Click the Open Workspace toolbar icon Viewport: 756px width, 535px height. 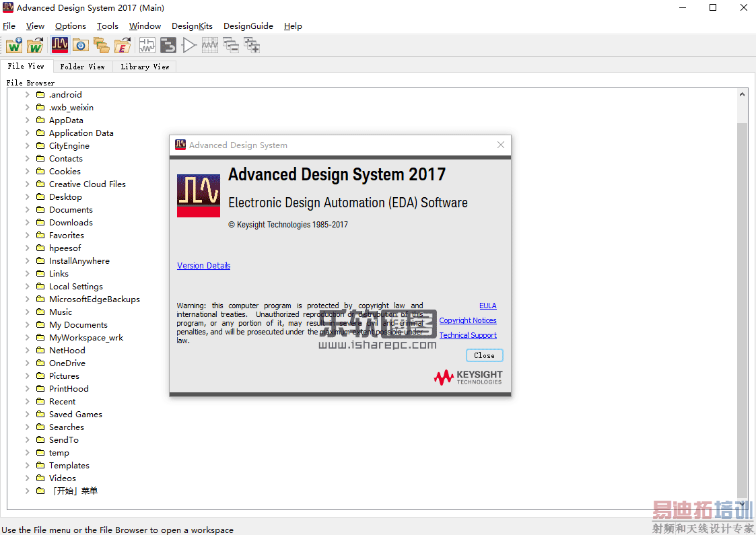click(x=35, y=45)
